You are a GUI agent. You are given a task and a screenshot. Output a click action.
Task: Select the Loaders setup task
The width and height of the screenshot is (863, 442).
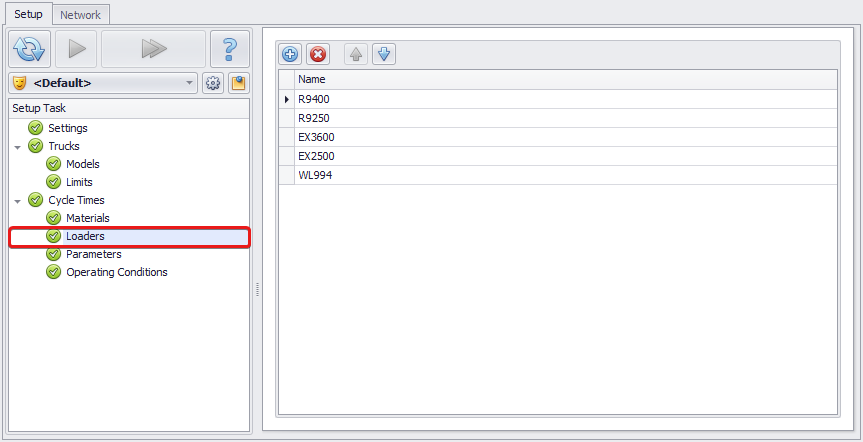pyautogui.click(x=85, y=236)
